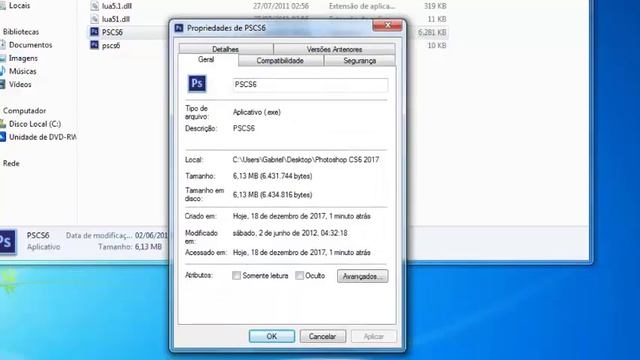The height and width of the screenshot is (360, 640).
Task: Close the Propriedades de PSCS6 dialog
Action: (387, 25)
